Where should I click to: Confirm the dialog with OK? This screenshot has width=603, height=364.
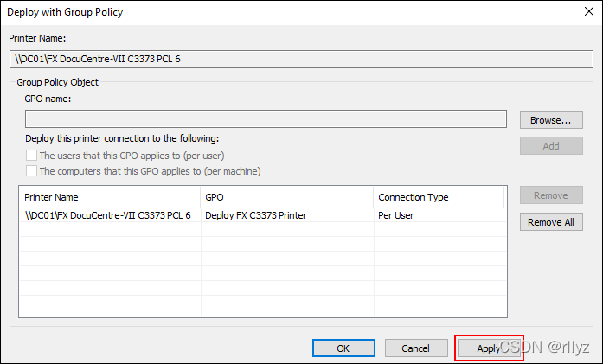tap(343, 348)
